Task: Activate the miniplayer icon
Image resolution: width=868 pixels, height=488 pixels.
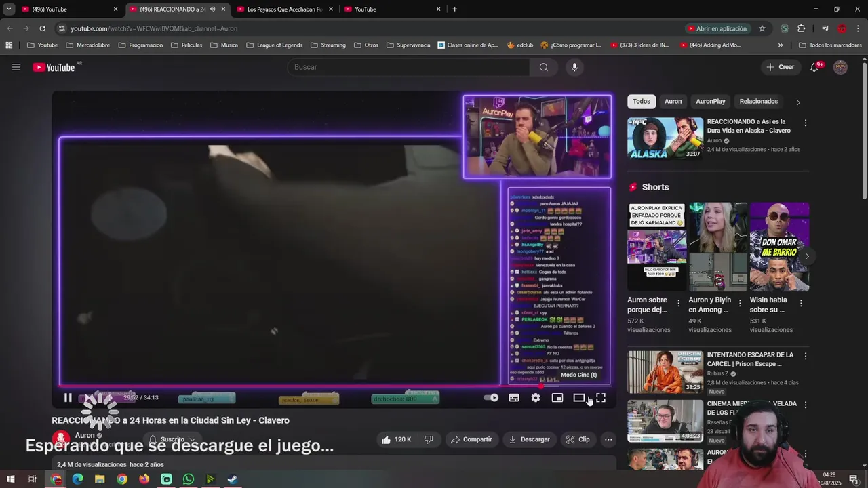Action: (x=557, y=398)
